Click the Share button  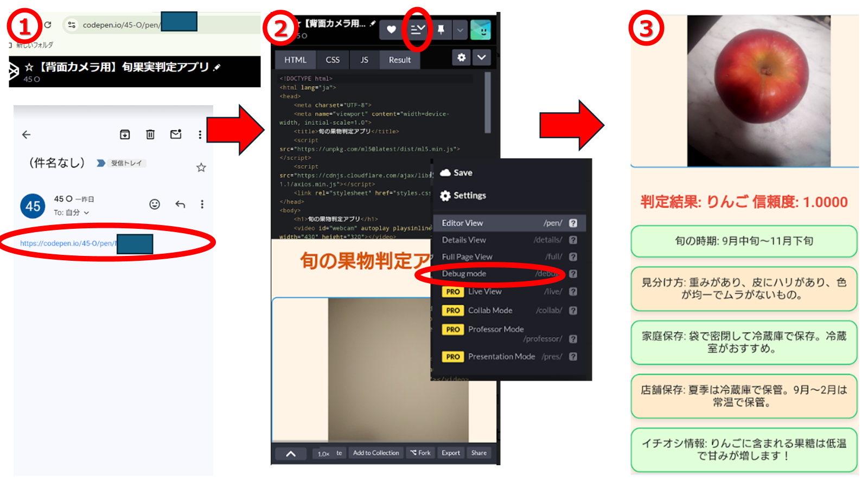pos(479,453)
